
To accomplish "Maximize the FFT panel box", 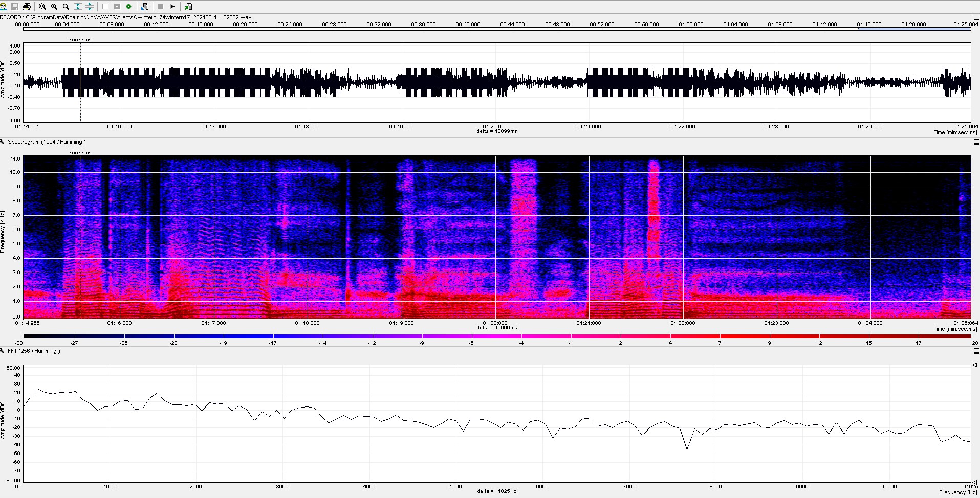I will click(976, 351).
